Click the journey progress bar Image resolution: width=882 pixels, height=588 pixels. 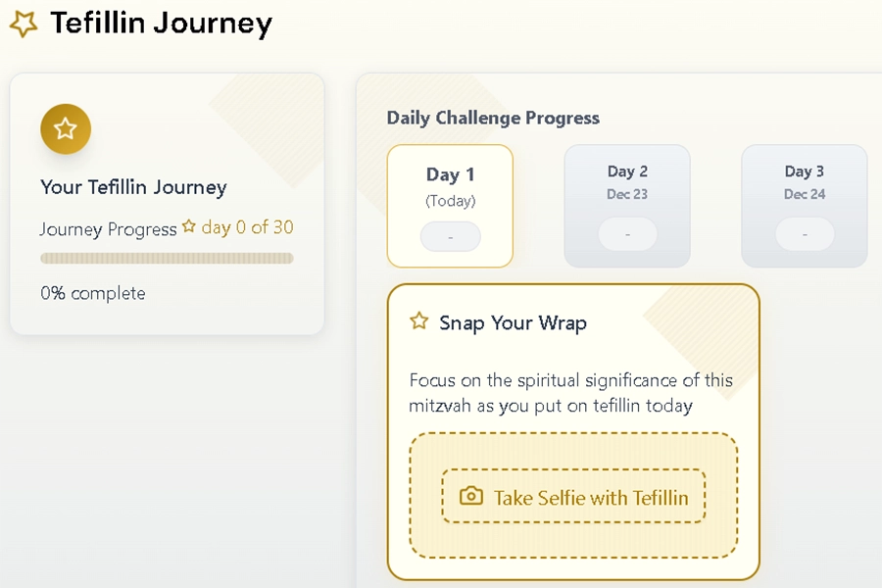(167, 259)
